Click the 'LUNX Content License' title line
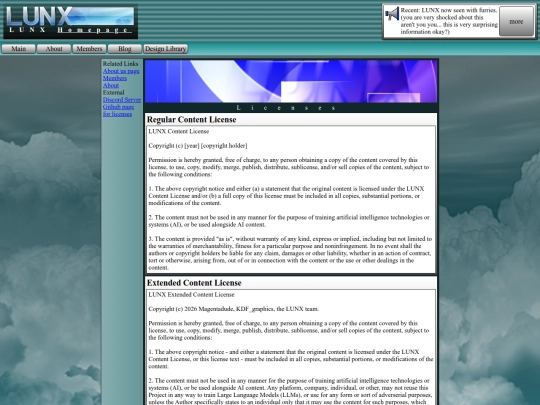This screenshot has height=405, width=540. [179, 131]
